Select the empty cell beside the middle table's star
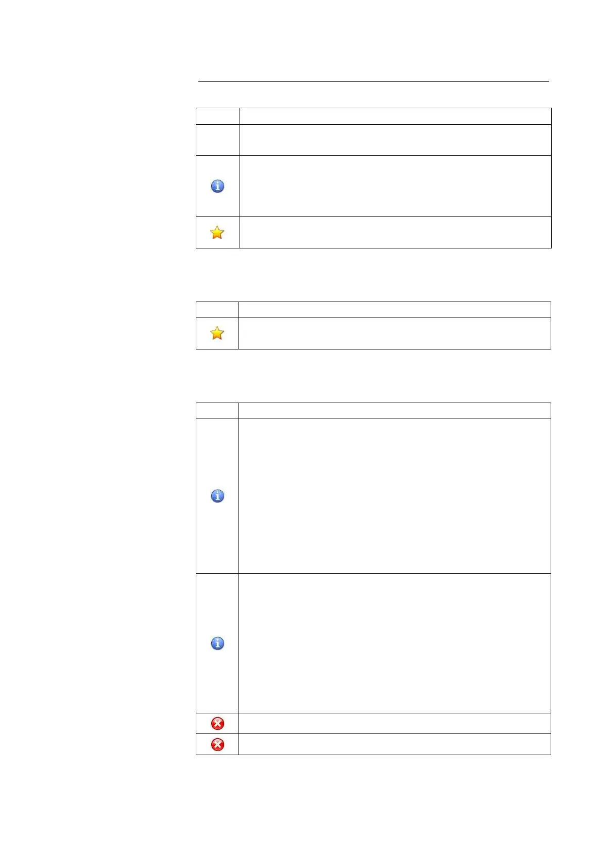The height and width of the screenshot is (868, 613). click(x=395, y=333)
